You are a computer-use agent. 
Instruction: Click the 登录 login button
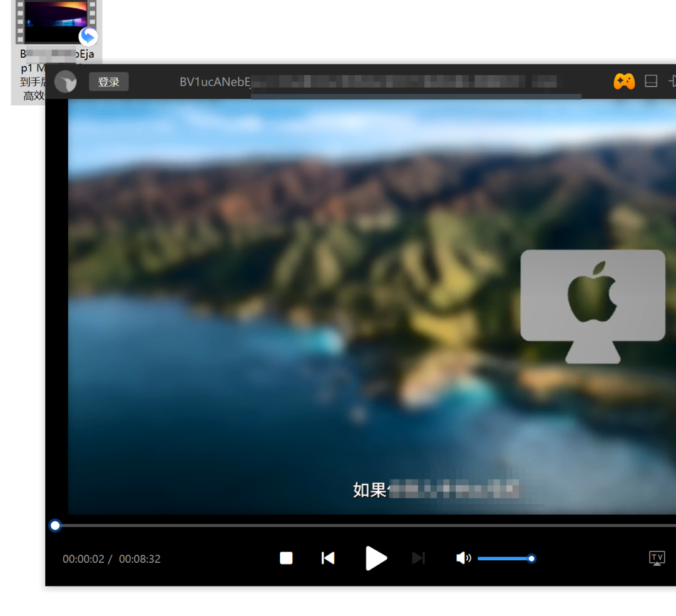point(109,82)
